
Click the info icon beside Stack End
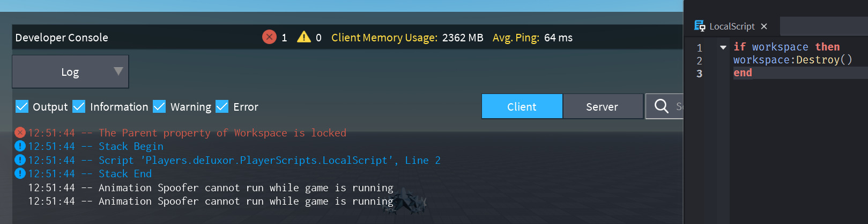(x=20, y=174)
